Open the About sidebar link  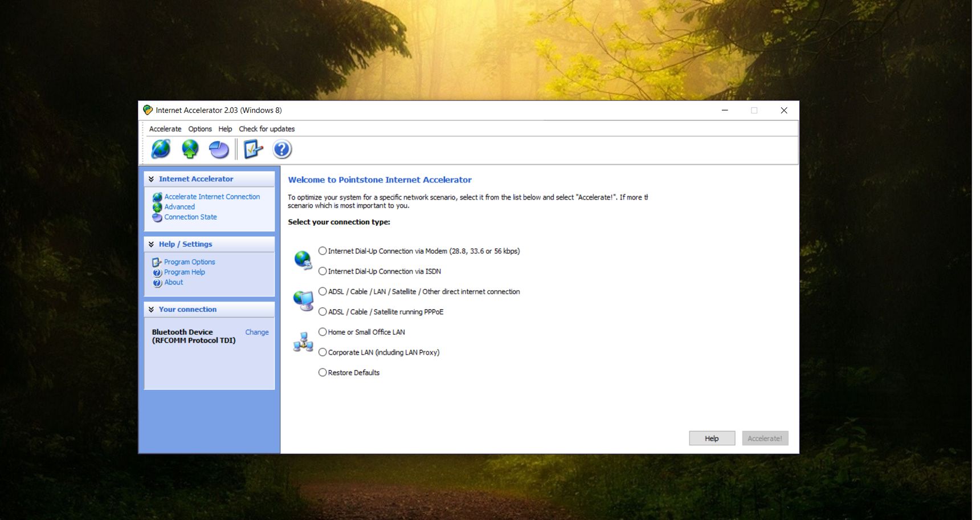coord(174,282)
